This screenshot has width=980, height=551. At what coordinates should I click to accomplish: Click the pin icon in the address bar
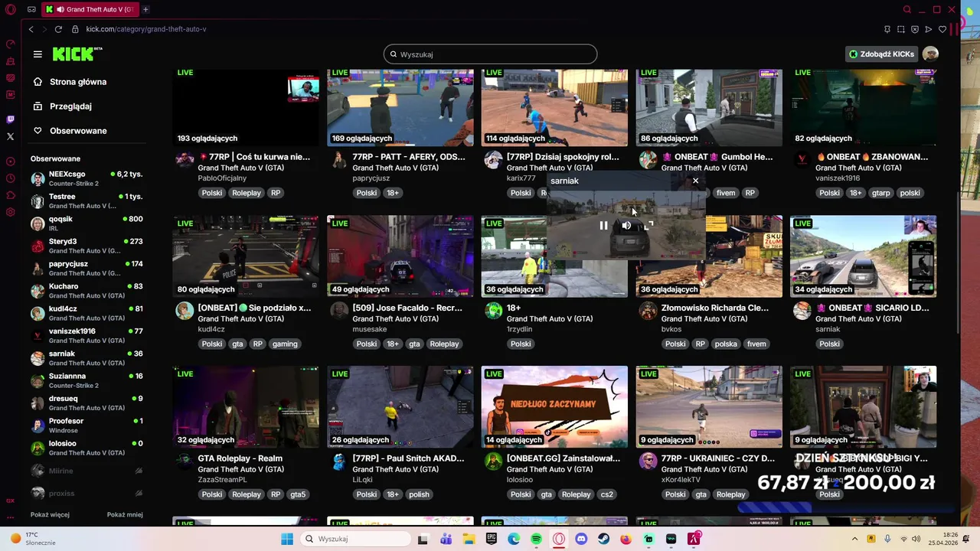(x=887, y=29)
